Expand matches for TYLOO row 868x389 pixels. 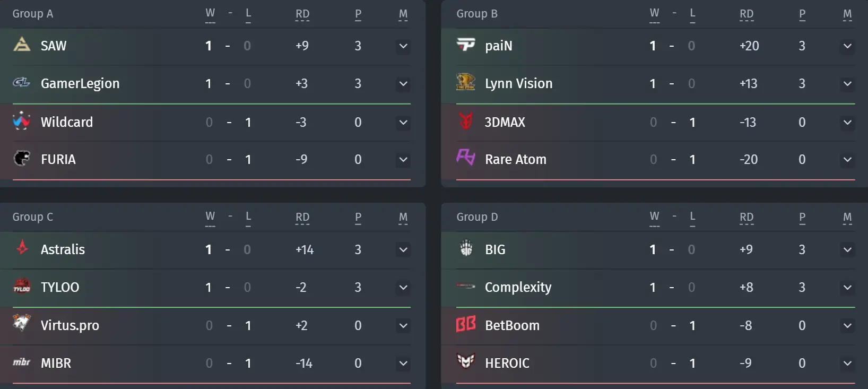point(403,288)
